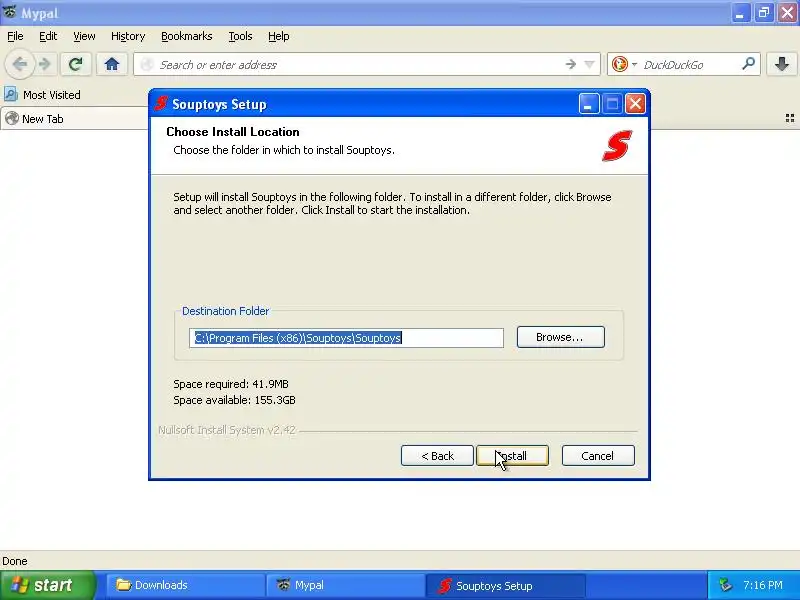This screenshot has width=800, height=600.
Task: Click the Go arrow in address bar
Action: tap(570, 64)
